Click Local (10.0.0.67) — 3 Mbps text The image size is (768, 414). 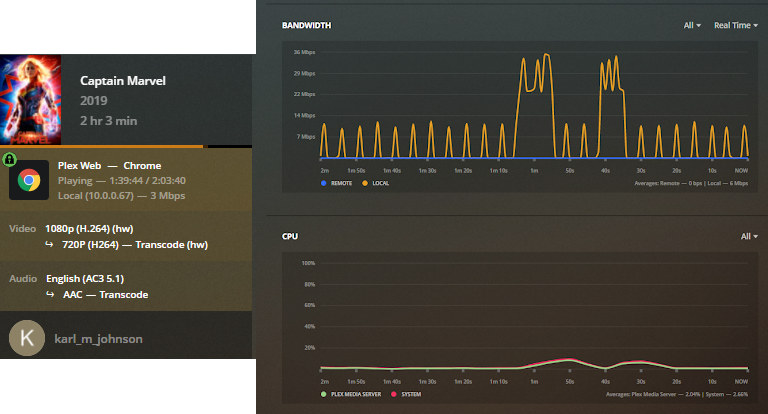point(121,195)
